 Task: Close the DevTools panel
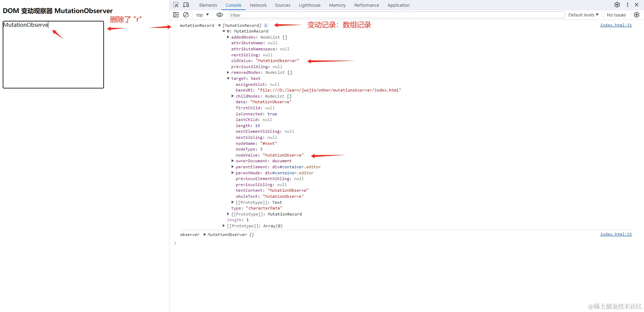[637, 5]
